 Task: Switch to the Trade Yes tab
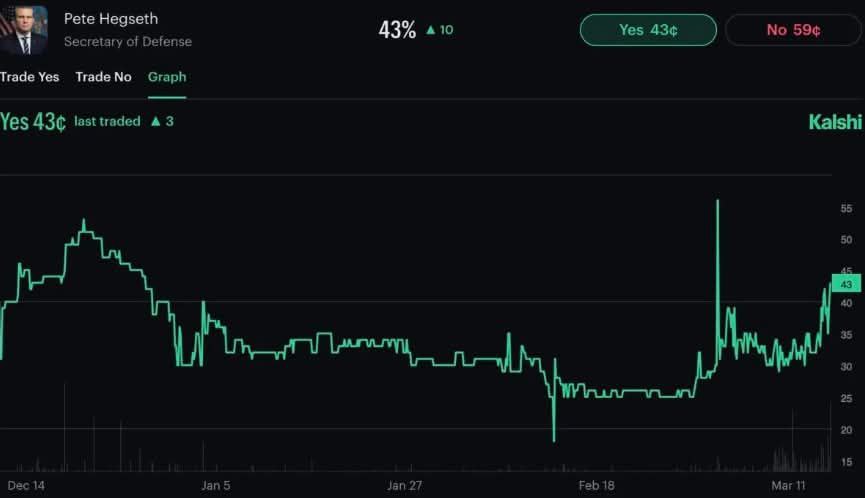29,77
